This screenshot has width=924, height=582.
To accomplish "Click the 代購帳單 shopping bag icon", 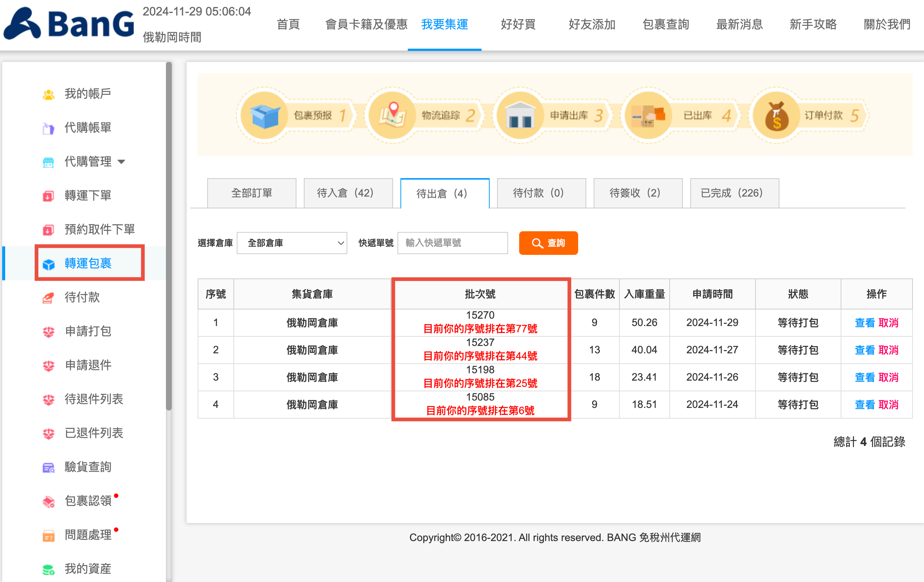I will tap(48, 128).
